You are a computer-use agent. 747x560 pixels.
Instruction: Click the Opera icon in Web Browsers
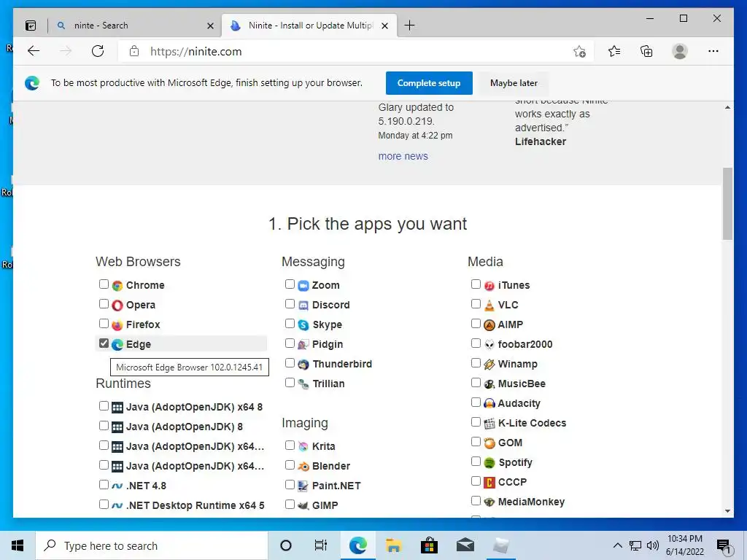point(117,305)
